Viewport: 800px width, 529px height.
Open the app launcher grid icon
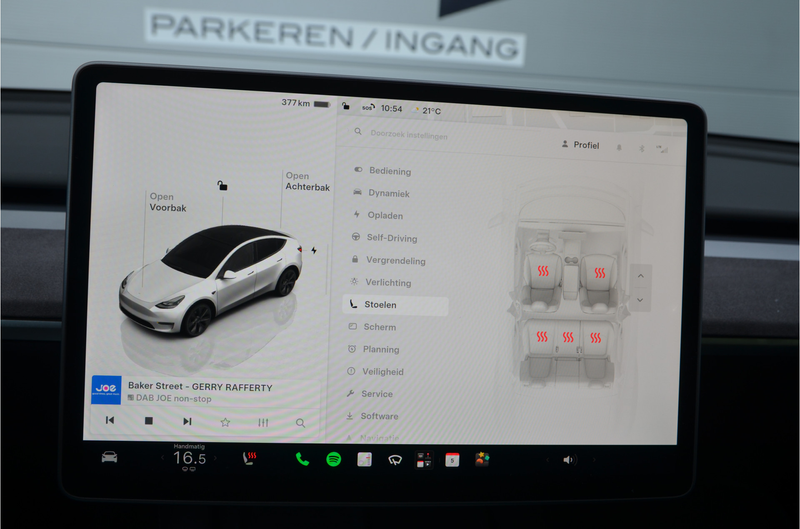[424, 460]
